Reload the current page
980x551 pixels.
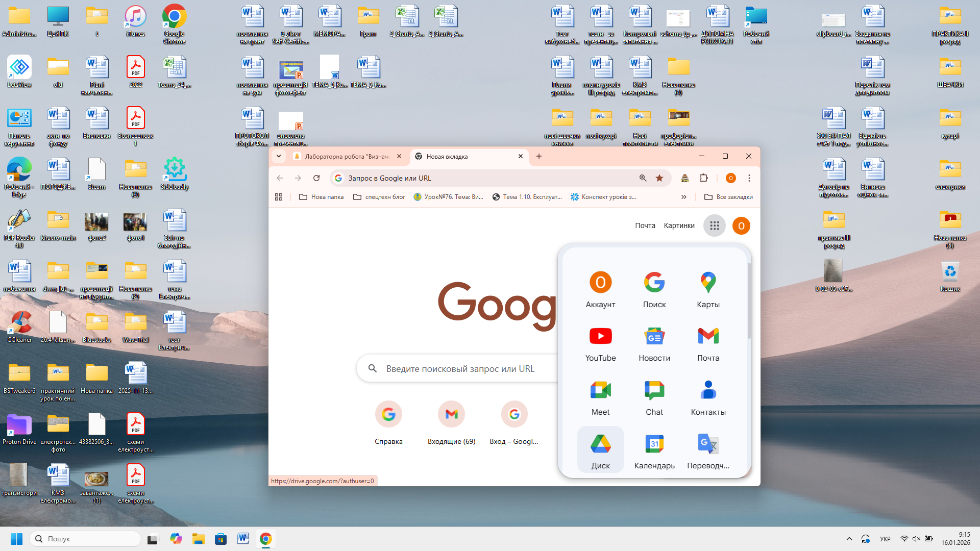coord(316,178)
